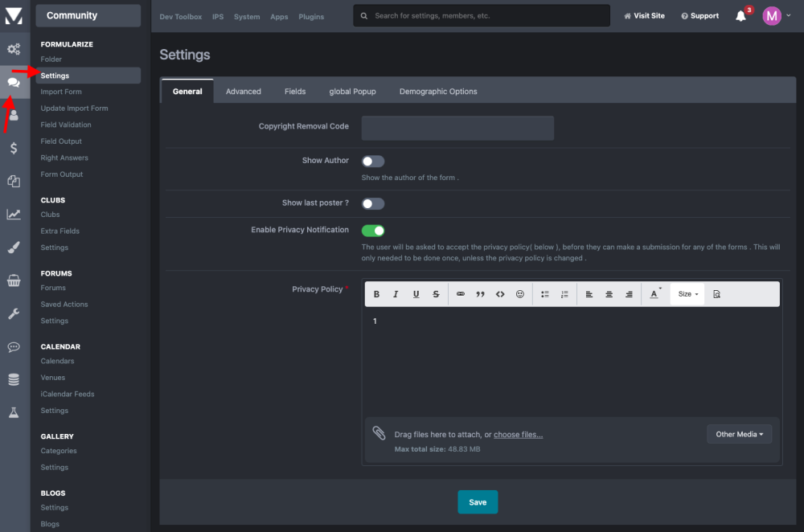
Task: Click the Copyright Removal Code field
Action: click(457, 128)
